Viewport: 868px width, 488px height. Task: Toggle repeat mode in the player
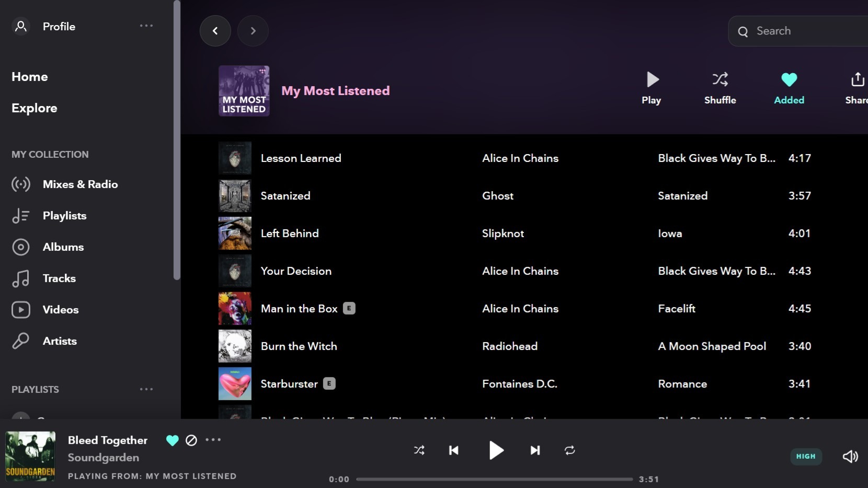point(569,450)
